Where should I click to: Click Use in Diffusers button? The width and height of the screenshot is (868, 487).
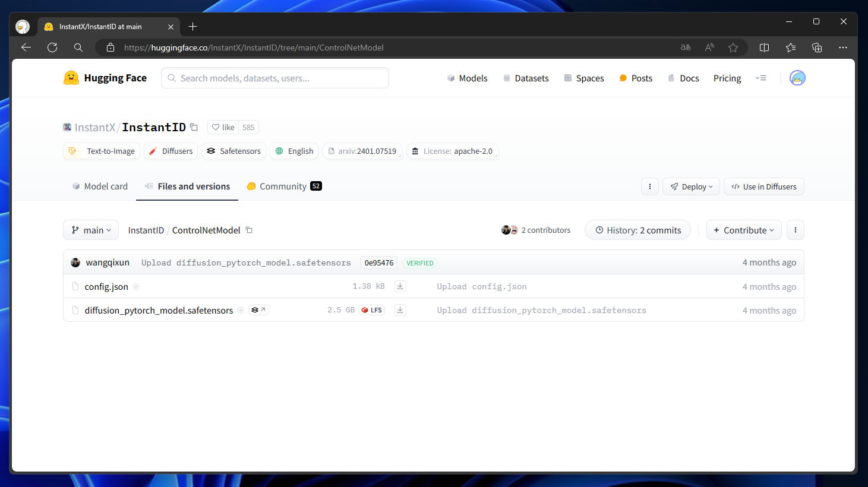(x=763, y=186)
